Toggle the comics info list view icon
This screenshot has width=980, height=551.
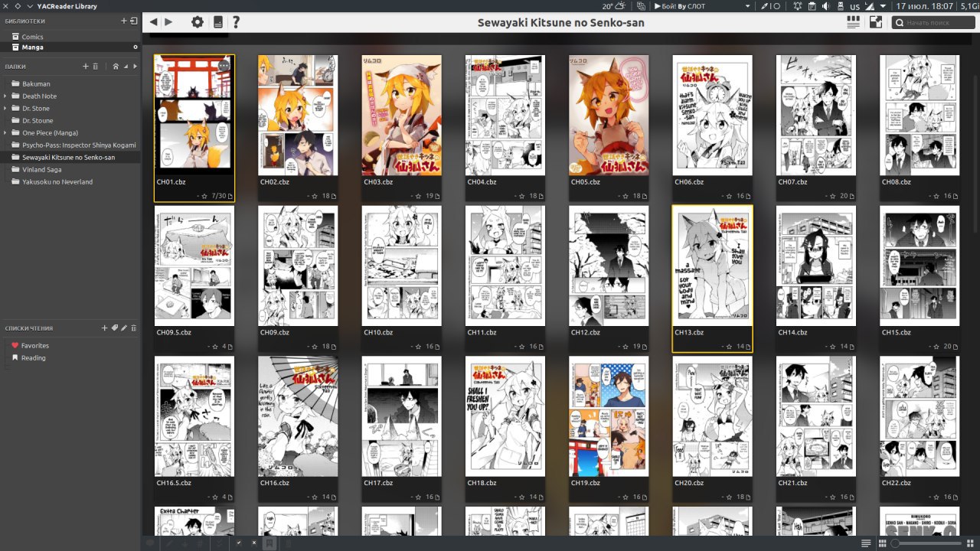(853, 22)
